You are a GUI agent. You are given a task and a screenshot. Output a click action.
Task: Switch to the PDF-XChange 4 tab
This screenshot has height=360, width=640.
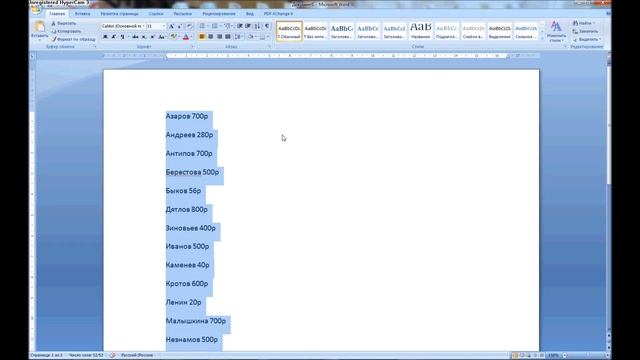point(278,13)
